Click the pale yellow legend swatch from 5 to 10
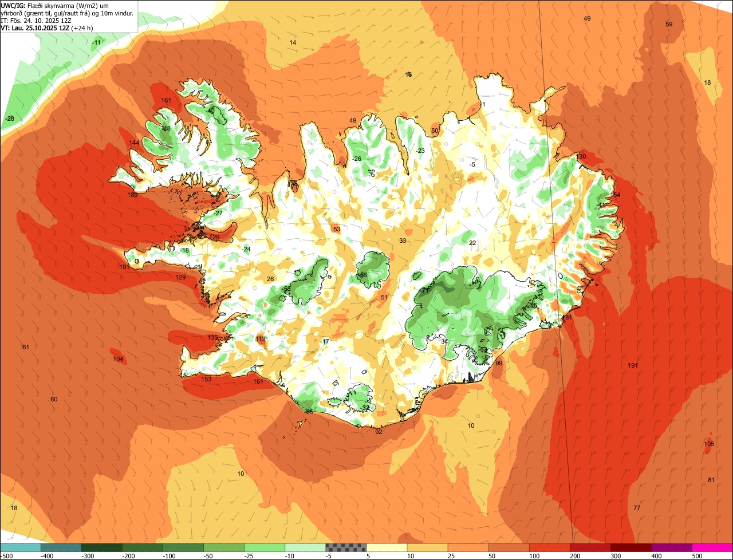 (x=387, y=547)
